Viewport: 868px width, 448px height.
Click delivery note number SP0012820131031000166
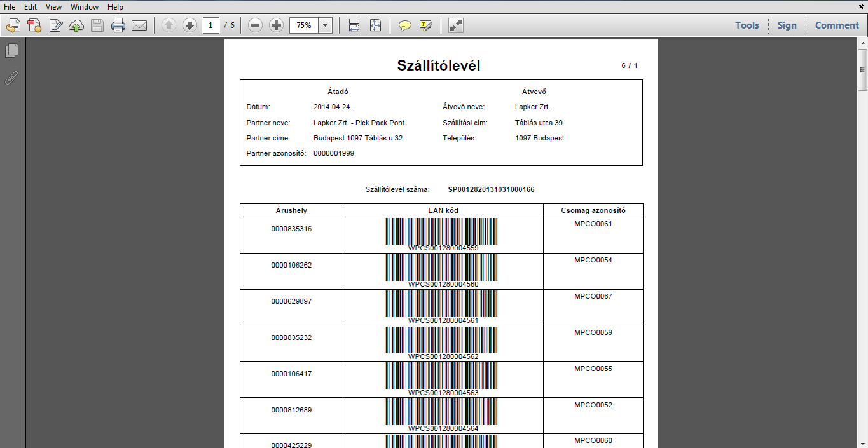[491, 189]
